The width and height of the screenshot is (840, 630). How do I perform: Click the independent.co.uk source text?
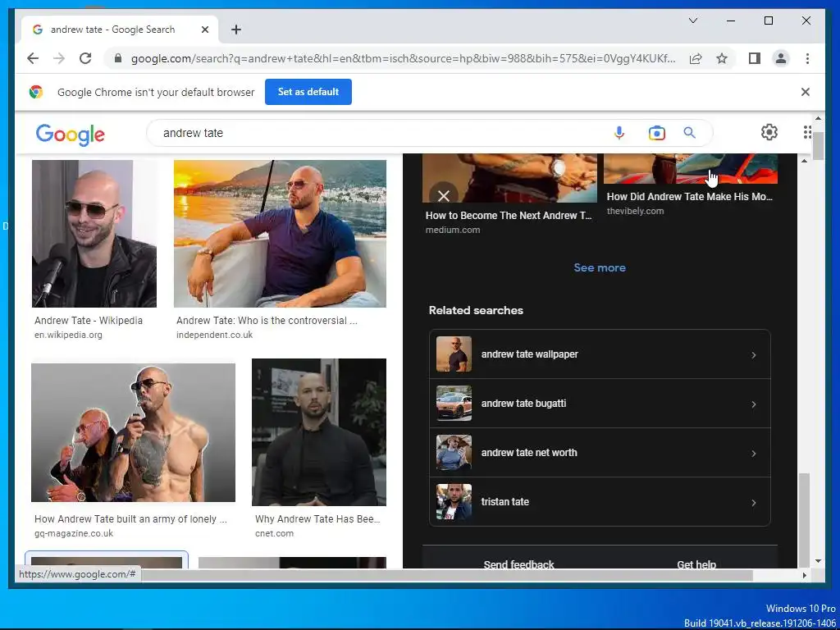pyautogui.click(x=214, y=335)
